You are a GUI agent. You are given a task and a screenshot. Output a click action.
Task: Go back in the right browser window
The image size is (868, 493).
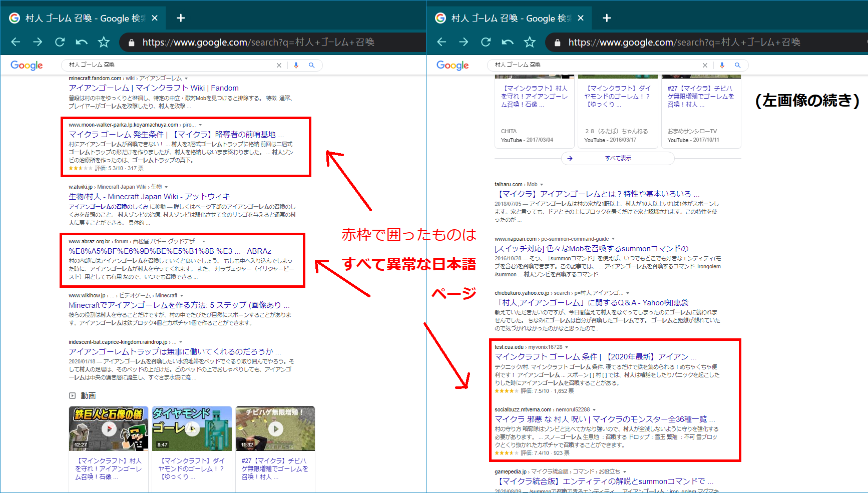click(x=442, y=42)
